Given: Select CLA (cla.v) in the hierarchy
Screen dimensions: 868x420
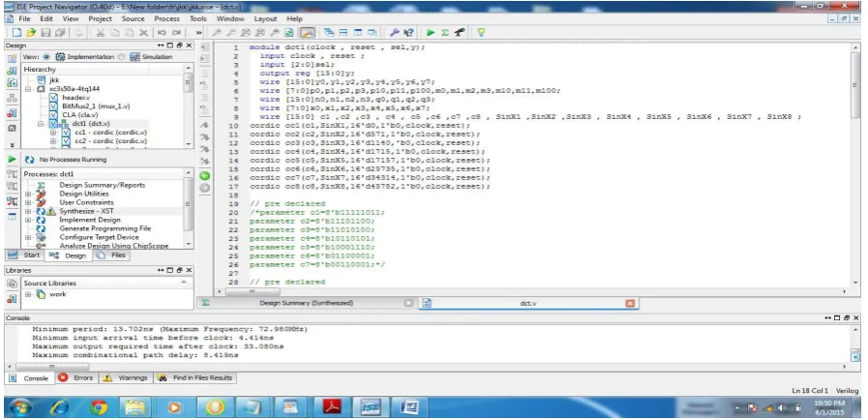Looking at the screenshot, I should (79, 115).
